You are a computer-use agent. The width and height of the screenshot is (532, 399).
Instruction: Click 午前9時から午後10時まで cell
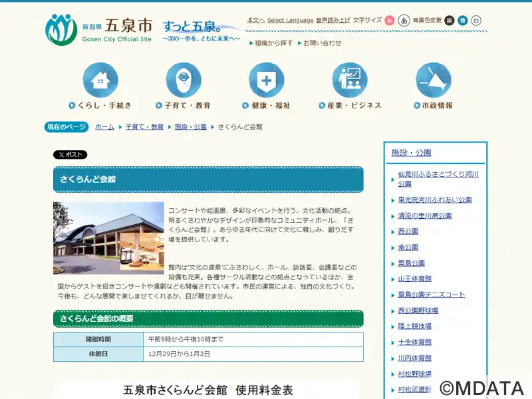pos(253,339)
